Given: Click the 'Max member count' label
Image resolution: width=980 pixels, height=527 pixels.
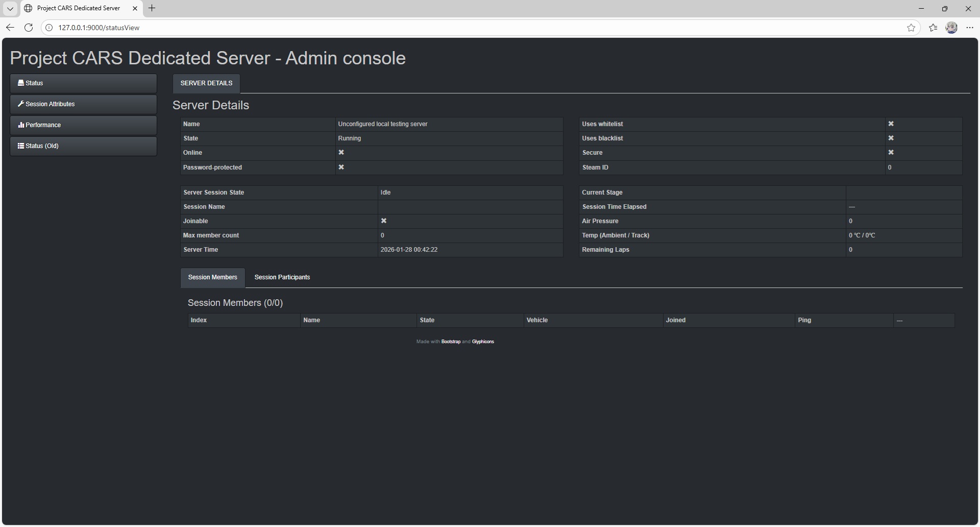Looking at the screenshot, I should point(211,235).
